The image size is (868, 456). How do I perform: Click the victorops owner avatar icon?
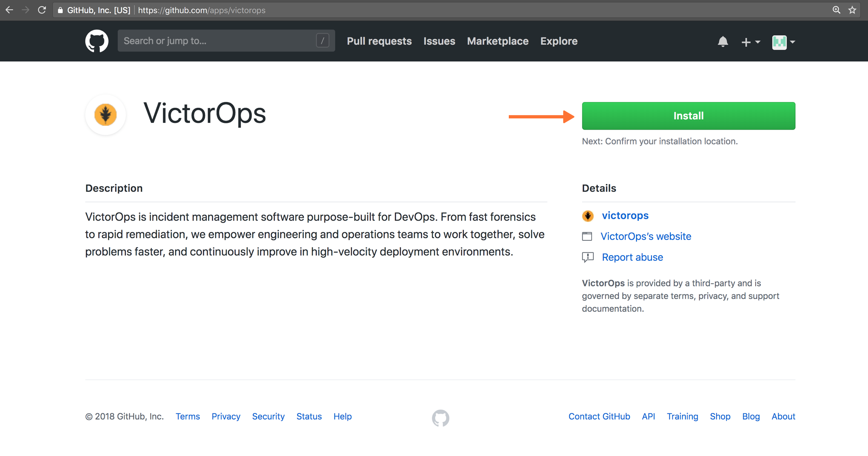[588, 216]
